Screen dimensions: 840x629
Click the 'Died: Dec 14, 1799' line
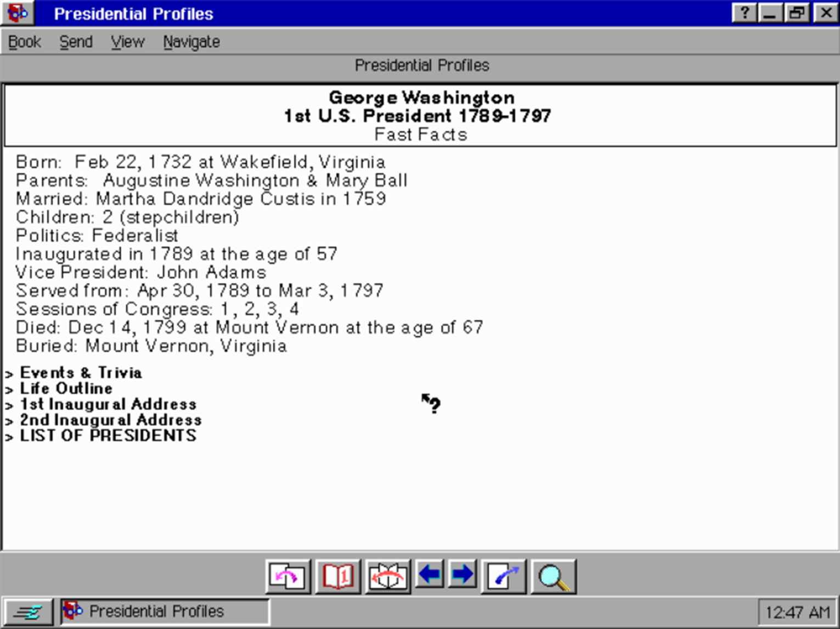pos(250,328)
